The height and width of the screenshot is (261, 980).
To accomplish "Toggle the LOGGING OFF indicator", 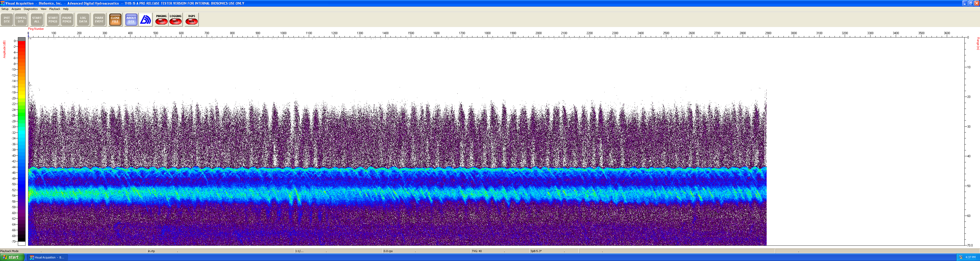I will [x=175, y=20].
